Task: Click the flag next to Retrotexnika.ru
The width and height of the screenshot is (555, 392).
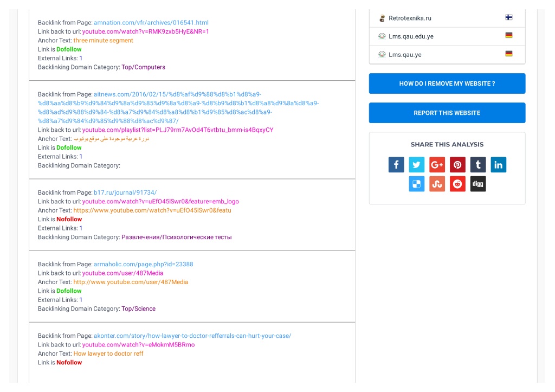Action: pos(509,17)
